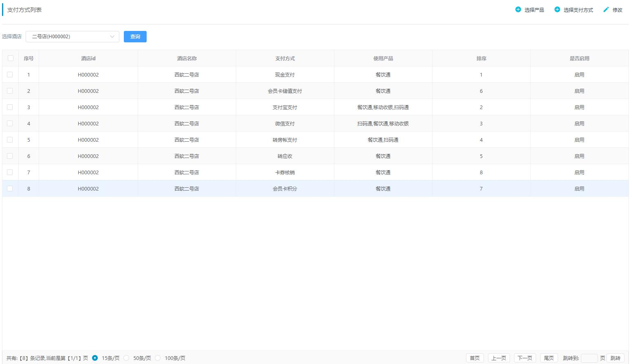Select the 卡券核销 cell
The height and width of the screenshot is (364, 633).
[x=285, y=172]
